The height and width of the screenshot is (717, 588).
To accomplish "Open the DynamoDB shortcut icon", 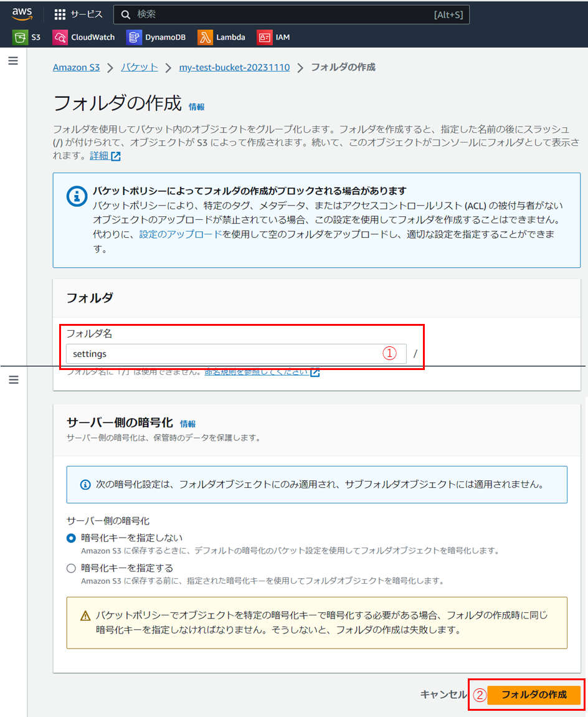I will point(133,37).
